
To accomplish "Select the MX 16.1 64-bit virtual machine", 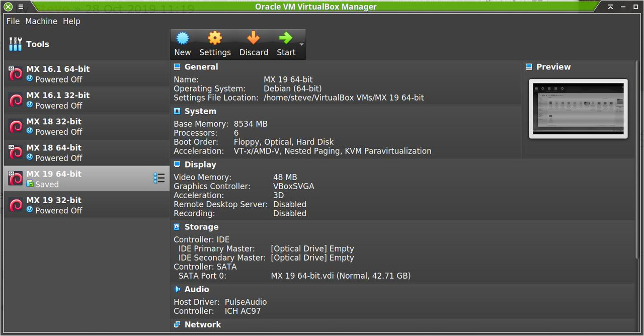I will pos(87,74).
